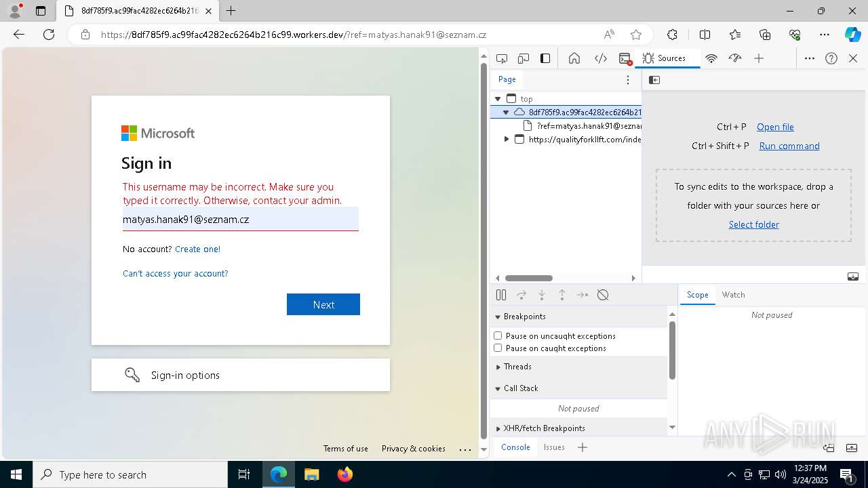The image size is (868, 488).
Task: Click the Open file link
Action: point(775,127)
